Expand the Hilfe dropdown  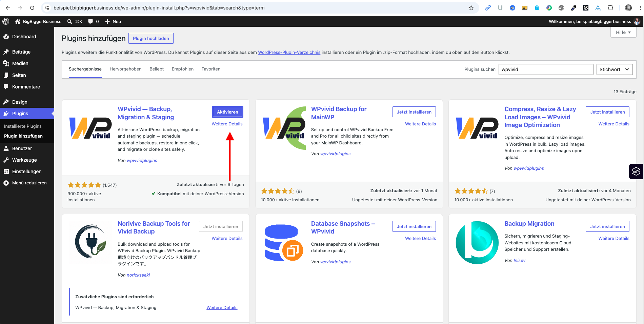coord(623,32)
